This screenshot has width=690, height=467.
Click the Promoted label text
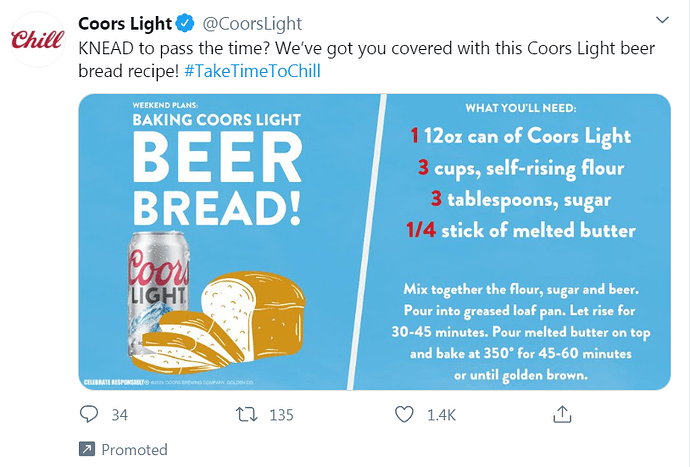point(134,449)
